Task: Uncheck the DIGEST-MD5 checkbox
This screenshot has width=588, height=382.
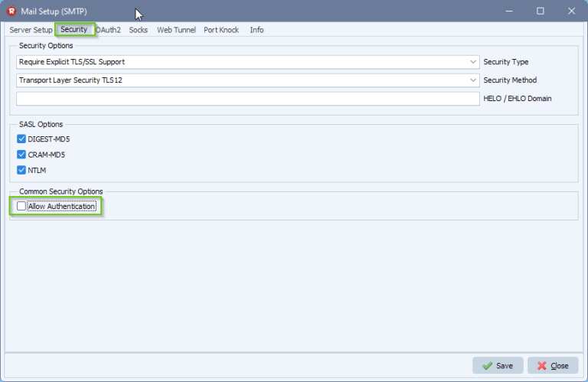Action: point(21,139)
